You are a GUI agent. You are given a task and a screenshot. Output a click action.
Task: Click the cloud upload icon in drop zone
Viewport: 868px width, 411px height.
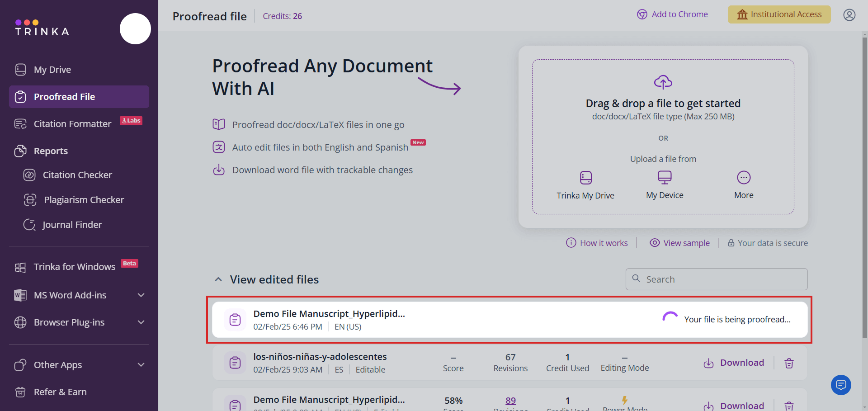pos(663,82)
